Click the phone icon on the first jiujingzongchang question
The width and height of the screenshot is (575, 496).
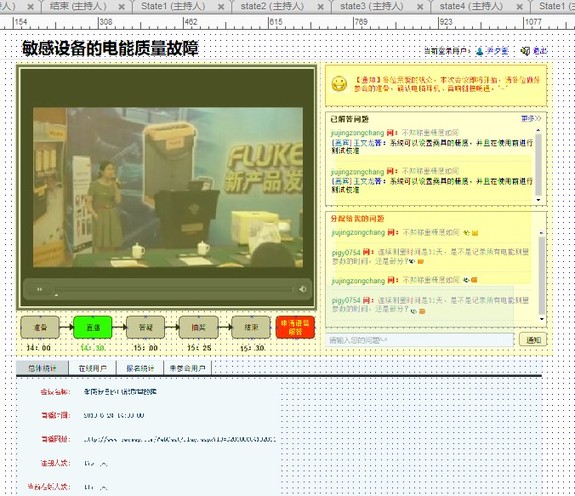point(466,233)
